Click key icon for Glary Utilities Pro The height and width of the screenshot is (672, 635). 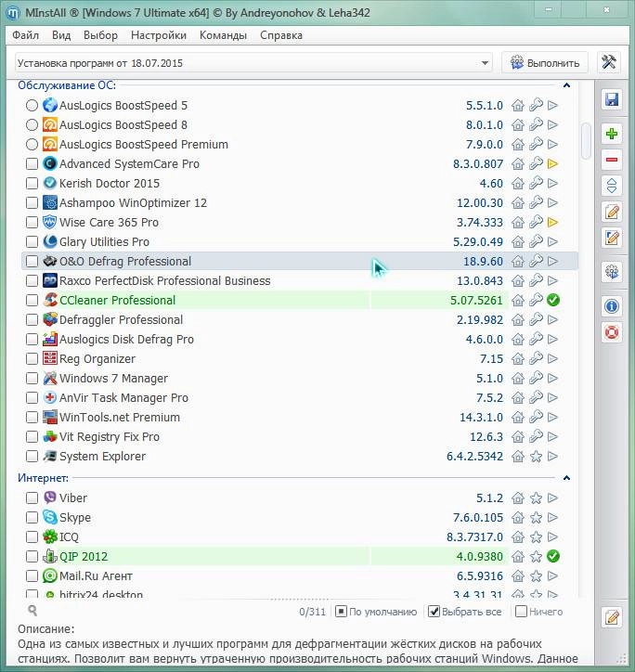coord(536,241)
